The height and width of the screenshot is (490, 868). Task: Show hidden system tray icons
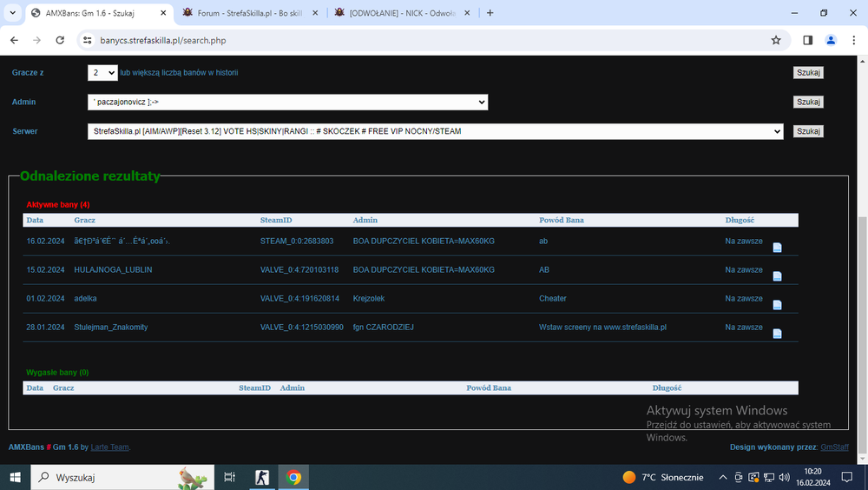tap(723, 477)
